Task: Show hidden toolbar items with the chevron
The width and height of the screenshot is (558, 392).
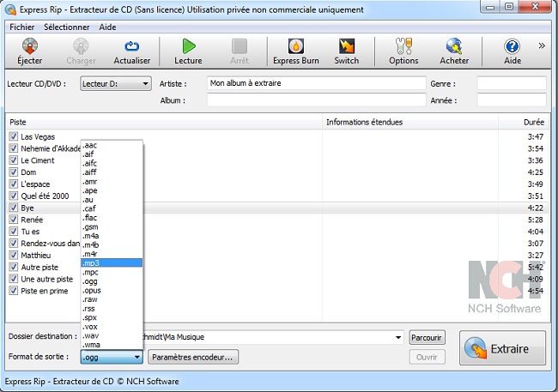Action: click(x=542, y=45)
